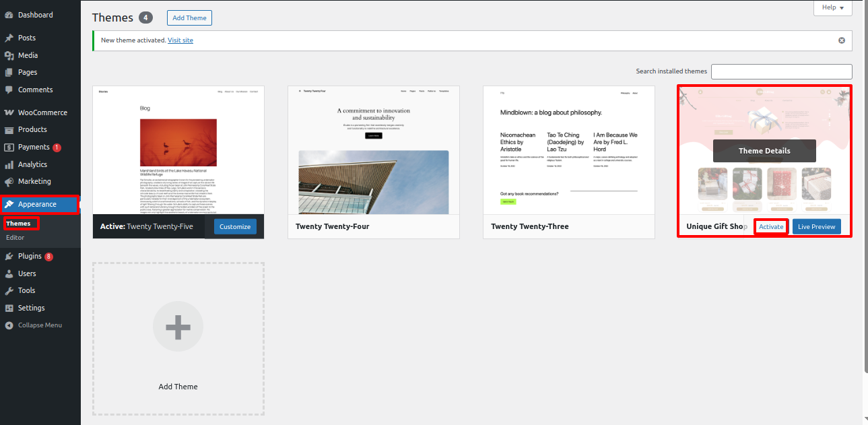The width and height of the screenshot is (868, 425).
Task: Click the Customize button for Twenty Twenty-Five
Action: click(x=235, y=227)
